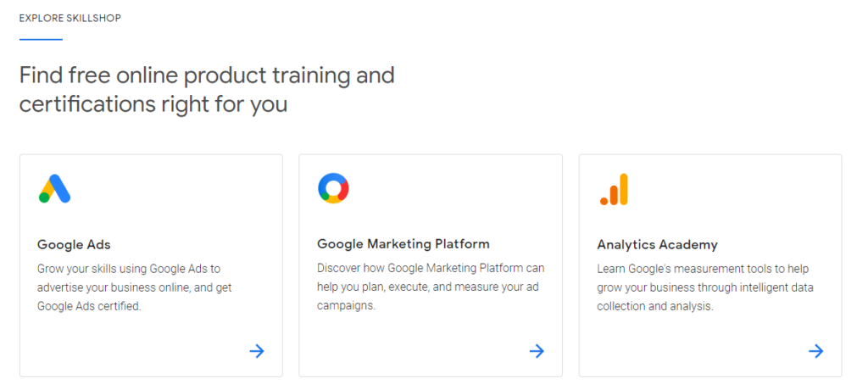Image resolution: width=868 pixels, height=390 pixels.
Task: Click 'collection and analysis' text in Analytics card
Action: pyautogui.click(x=655, y=306)
